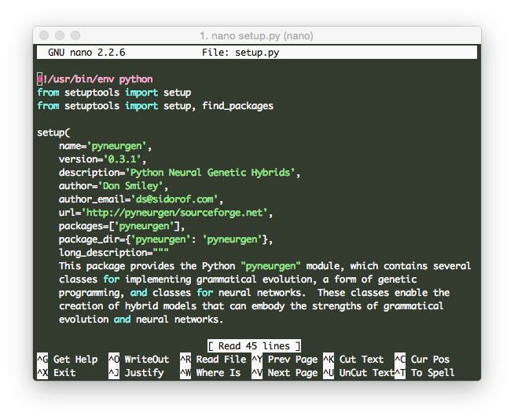Click the minimize window button
This screenshot has height=420, width=514.
pos(60,35)
